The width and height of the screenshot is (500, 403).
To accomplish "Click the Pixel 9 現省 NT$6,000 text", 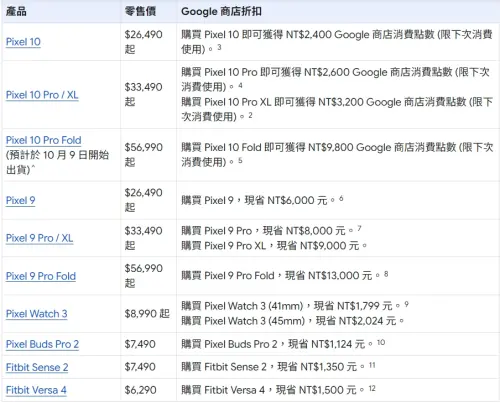I will [x=262, y=200].
